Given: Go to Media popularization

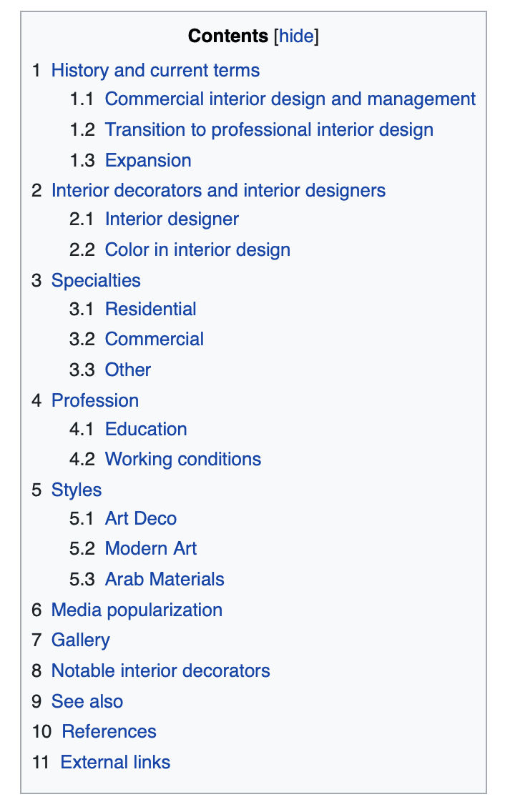Looking at the screenshot, I should click(x=137, y=610).
